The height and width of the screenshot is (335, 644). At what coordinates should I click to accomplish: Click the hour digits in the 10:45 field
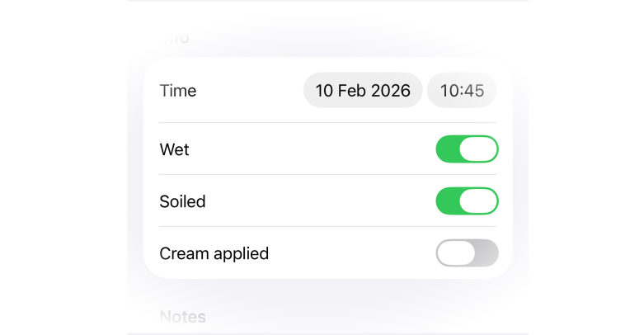tap(449, 91)
